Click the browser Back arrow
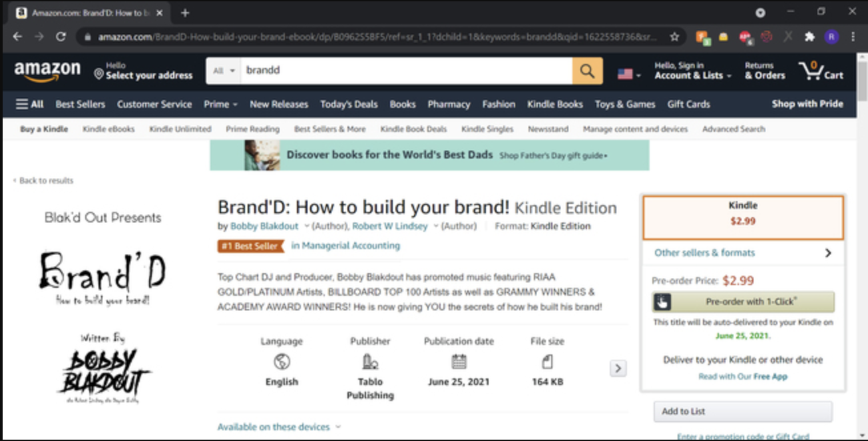The width and height of the screenshot is (868, 441). tap(17, 37)
